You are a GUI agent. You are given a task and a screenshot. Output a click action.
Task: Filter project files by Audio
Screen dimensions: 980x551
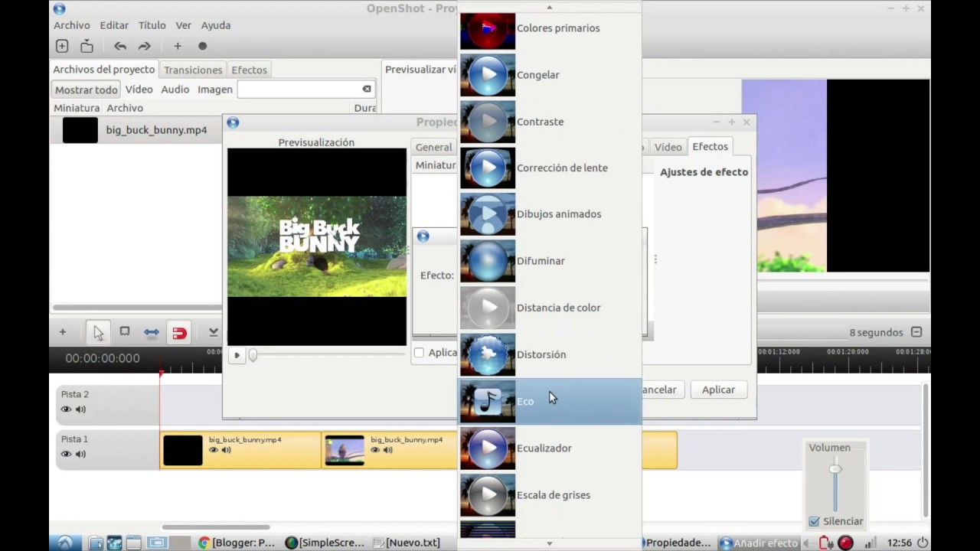coord(175,90)
